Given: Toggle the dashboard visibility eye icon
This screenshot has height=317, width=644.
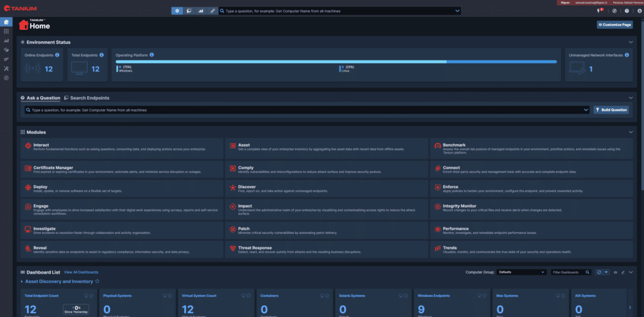Looking at the screenshot, I should [x=616, y=272].
